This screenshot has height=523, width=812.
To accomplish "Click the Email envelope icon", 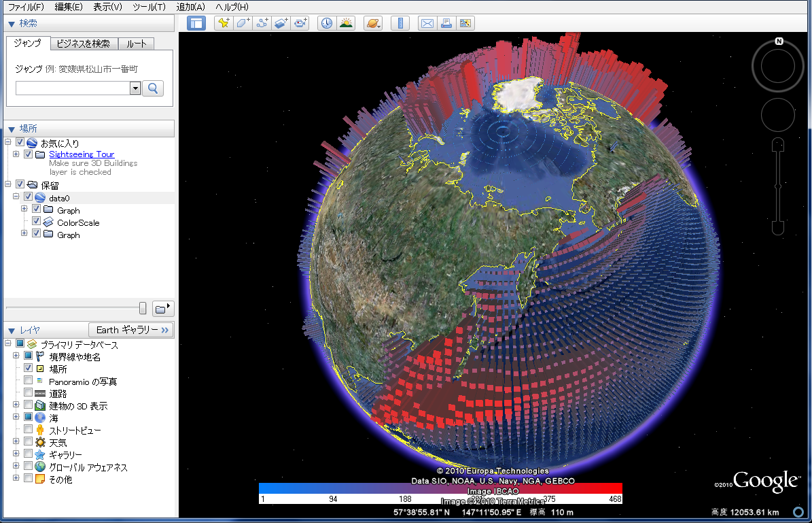I will coord(427,23).
